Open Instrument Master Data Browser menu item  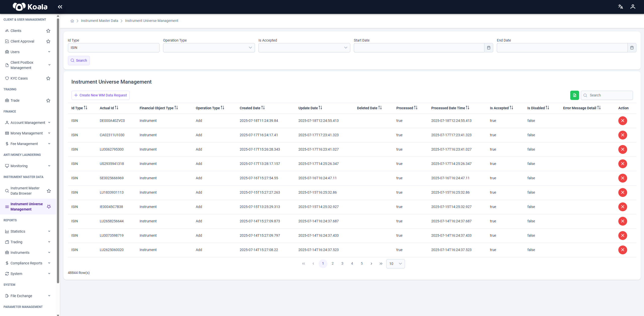pos(25,191)
